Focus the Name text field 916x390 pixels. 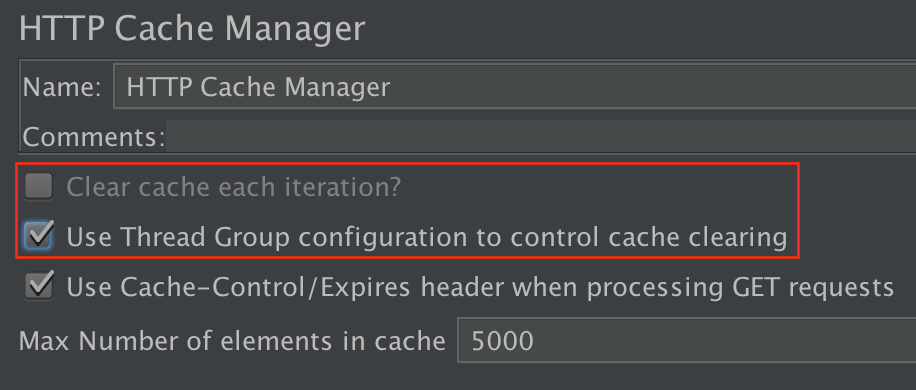[x=515, y=87]
